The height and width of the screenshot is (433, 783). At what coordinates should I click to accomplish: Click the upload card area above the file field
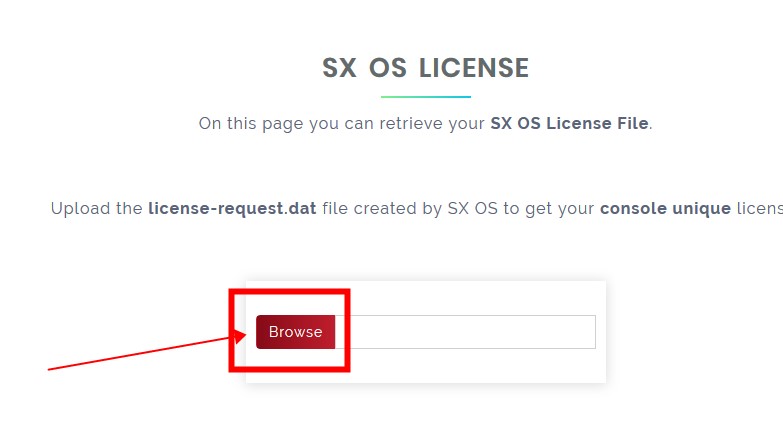click(477, 298)
